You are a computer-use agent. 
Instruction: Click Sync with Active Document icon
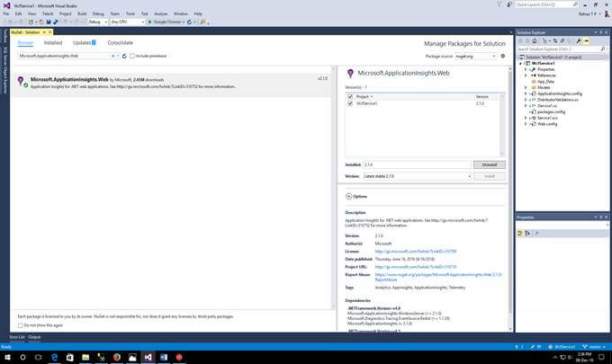coord(555,41)
